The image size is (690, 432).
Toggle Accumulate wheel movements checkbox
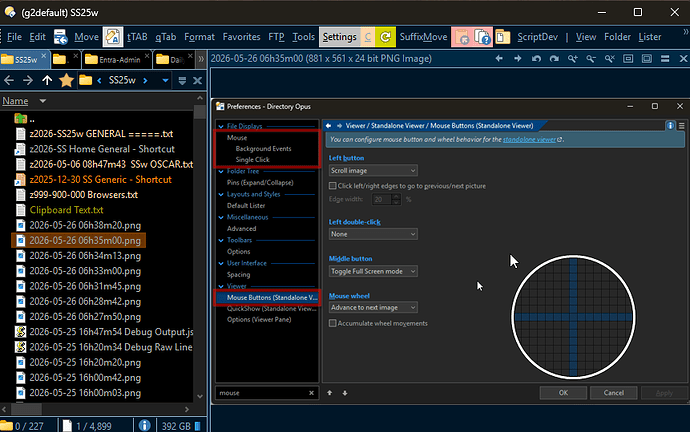coord(333,323)
